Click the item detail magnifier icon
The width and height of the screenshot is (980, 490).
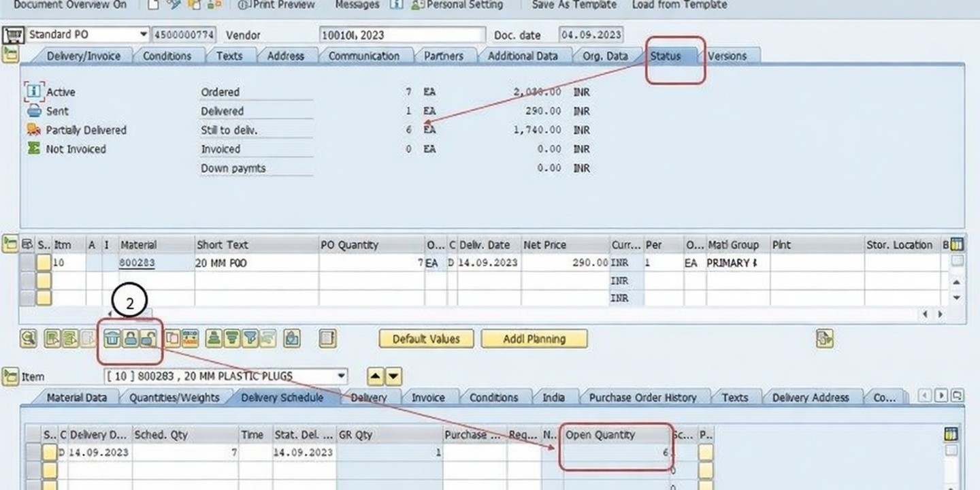coord(28,338)
